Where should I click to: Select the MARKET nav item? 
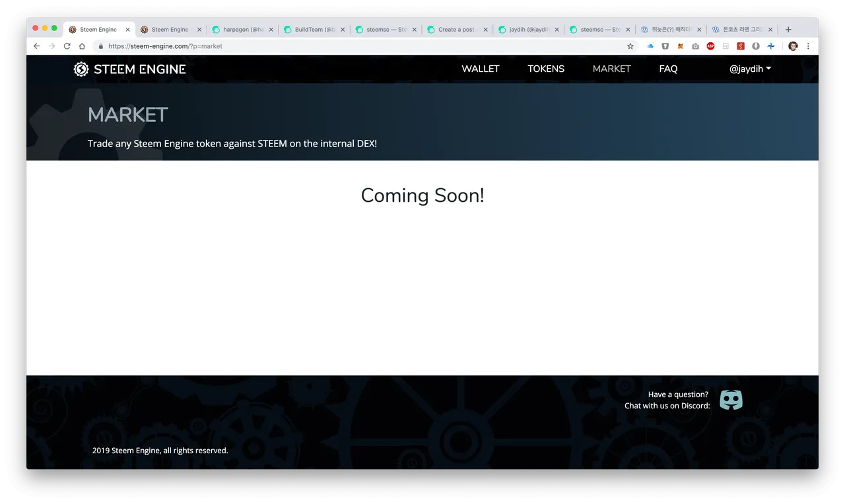pyautogui.click(x=611, y=69)
